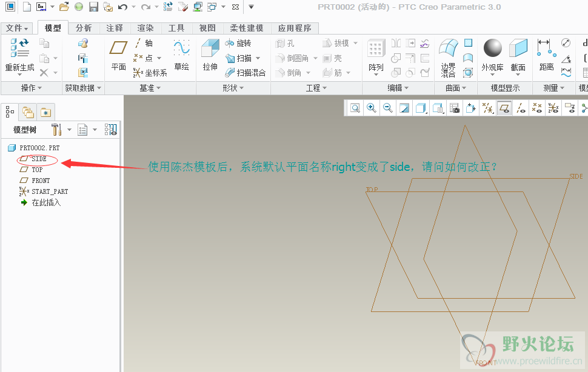The image size is (588, 372).
Task: Switch to the 视图 tab
Action: (207, 28)
